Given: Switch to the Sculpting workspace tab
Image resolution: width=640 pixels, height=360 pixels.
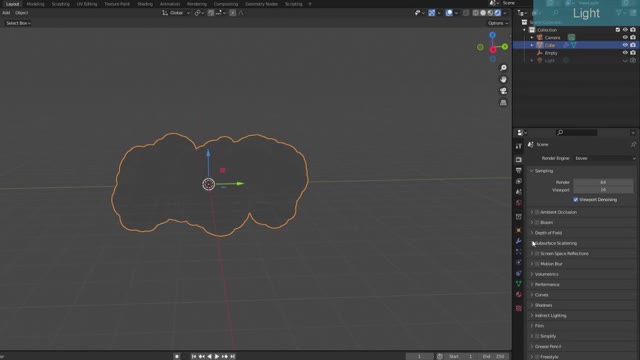Looking at the screenshot, I should (60, 4).
